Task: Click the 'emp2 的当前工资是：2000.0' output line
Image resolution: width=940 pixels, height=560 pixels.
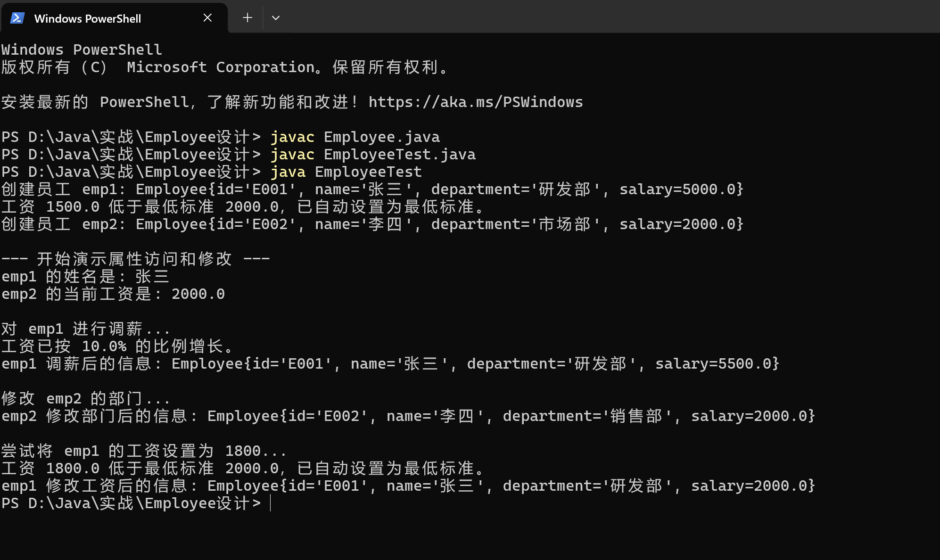Action: click(x=113, y=294)
